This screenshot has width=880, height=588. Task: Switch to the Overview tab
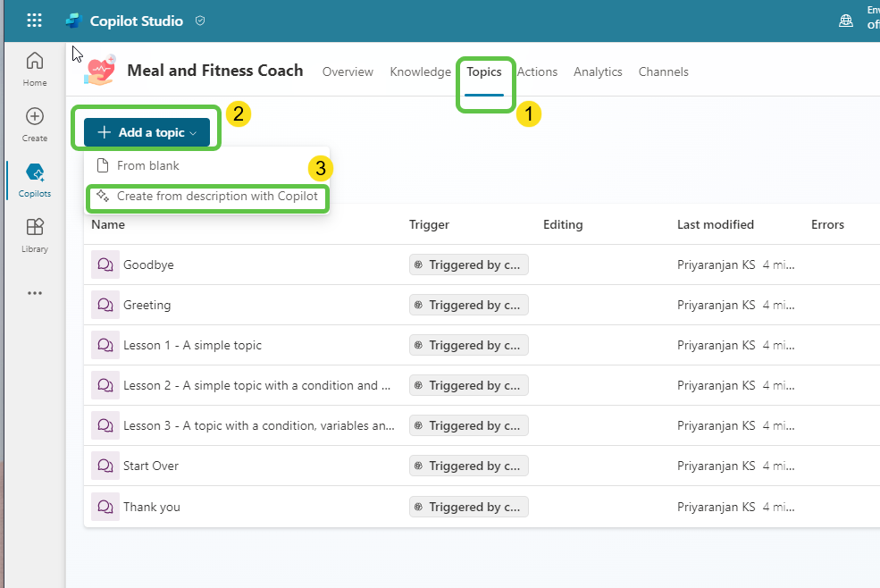[x=348, y=71]
